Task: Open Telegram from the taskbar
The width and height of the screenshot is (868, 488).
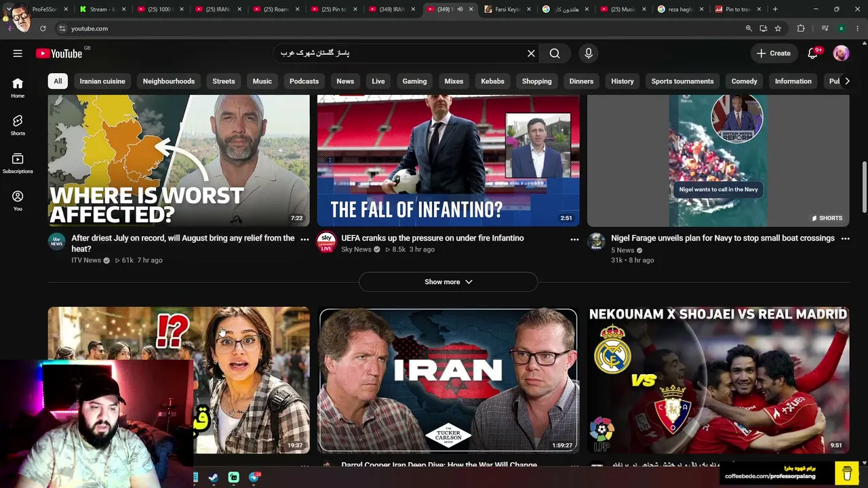Action: 254,477
